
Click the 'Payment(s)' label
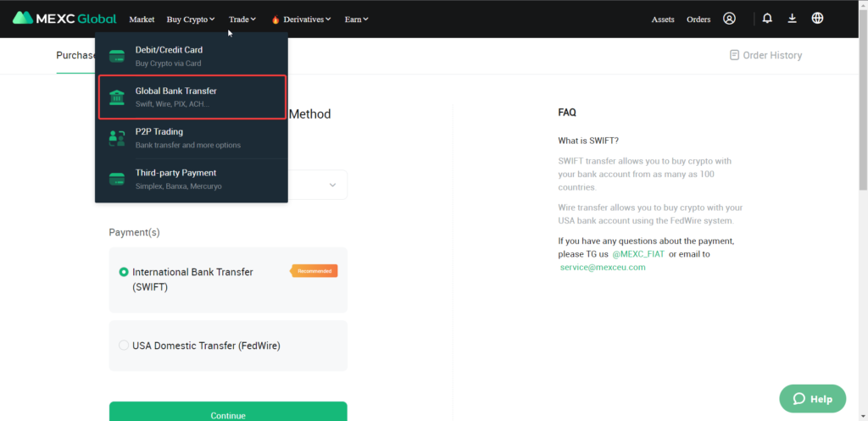pyautogui.click(x=135, y=232)
